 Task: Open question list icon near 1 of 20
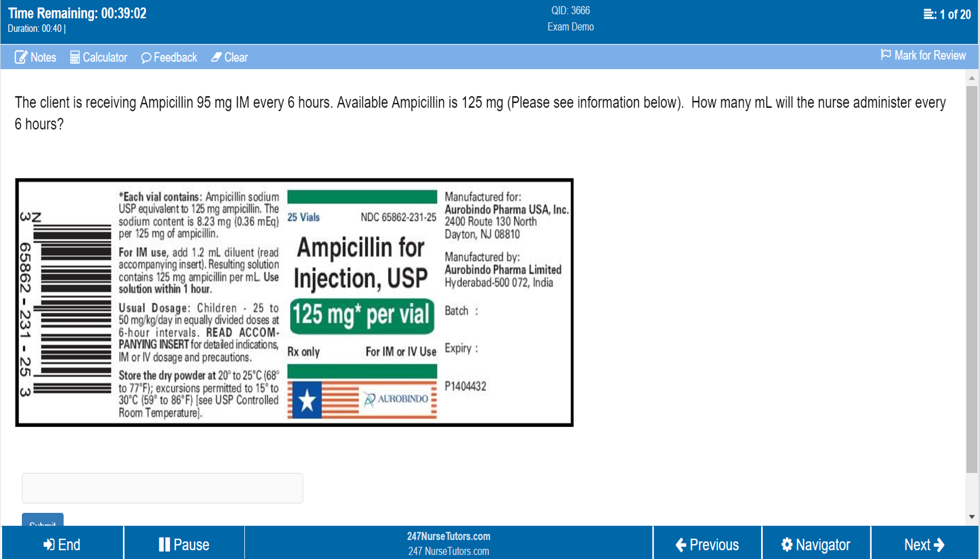tap(929, 14)
